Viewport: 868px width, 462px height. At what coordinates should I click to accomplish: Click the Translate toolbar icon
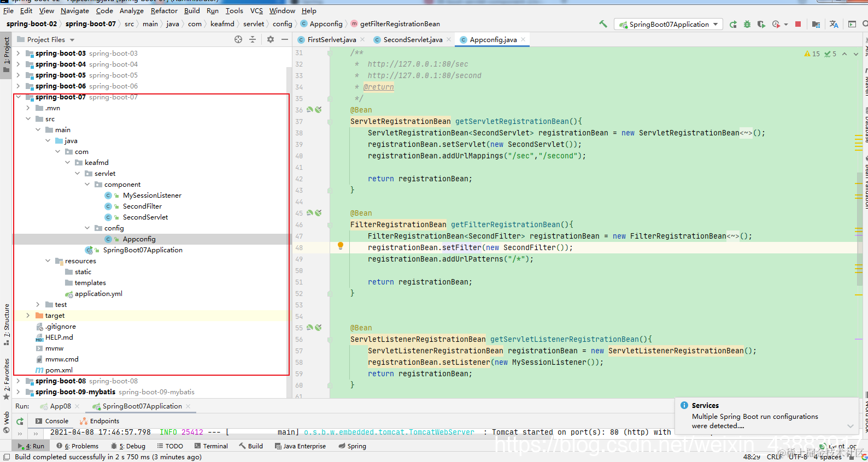(834, 24)
